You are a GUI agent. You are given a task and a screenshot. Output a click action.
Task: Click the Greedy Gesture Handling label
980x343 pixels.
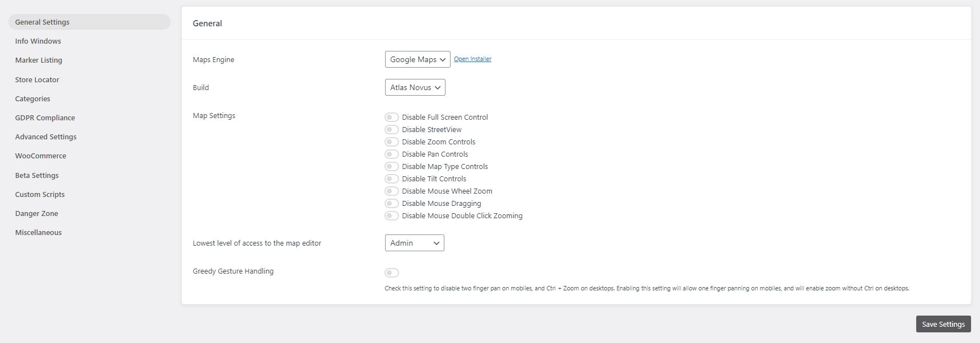(x=233, y=271)
